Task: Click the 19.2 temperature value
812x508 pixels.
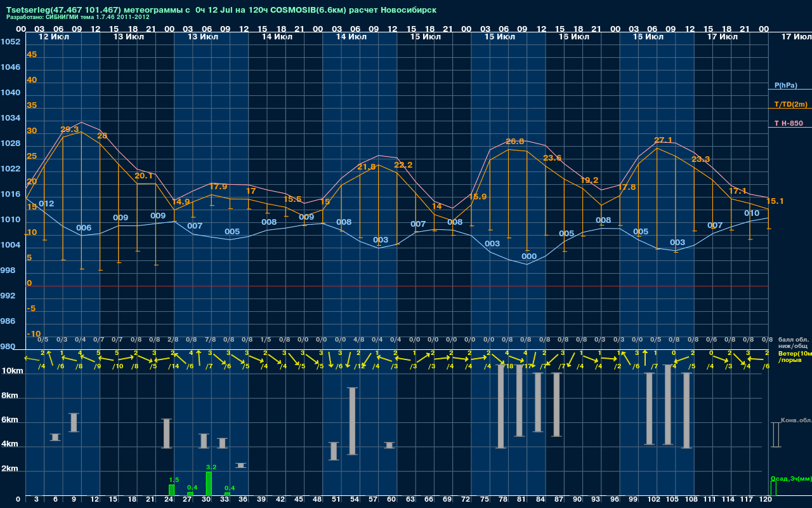Action: [589, 180]
